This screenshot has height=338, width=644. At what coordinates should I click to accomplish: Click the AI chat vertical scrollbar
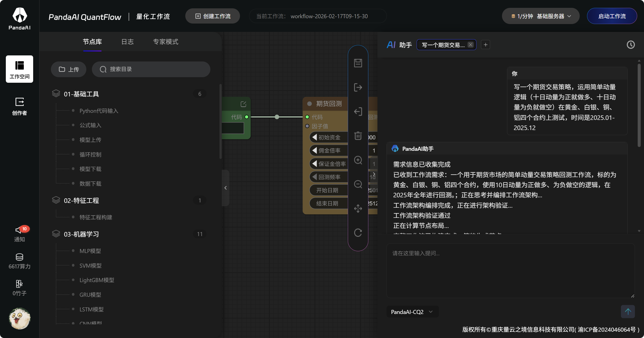pyautogui.click(x=639, y=105)
